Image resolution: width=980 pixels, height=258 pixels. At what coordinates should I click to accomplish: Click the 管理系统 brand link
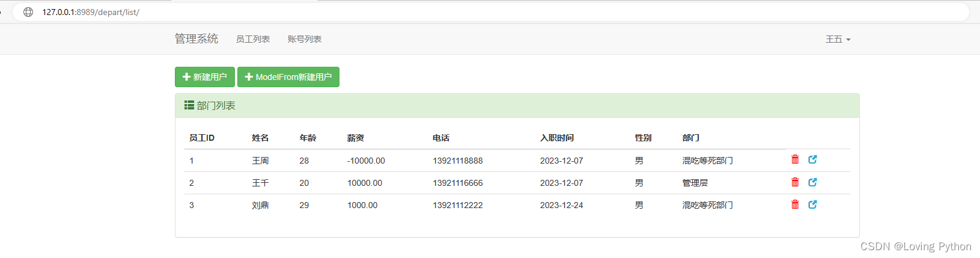coord(196,39)
